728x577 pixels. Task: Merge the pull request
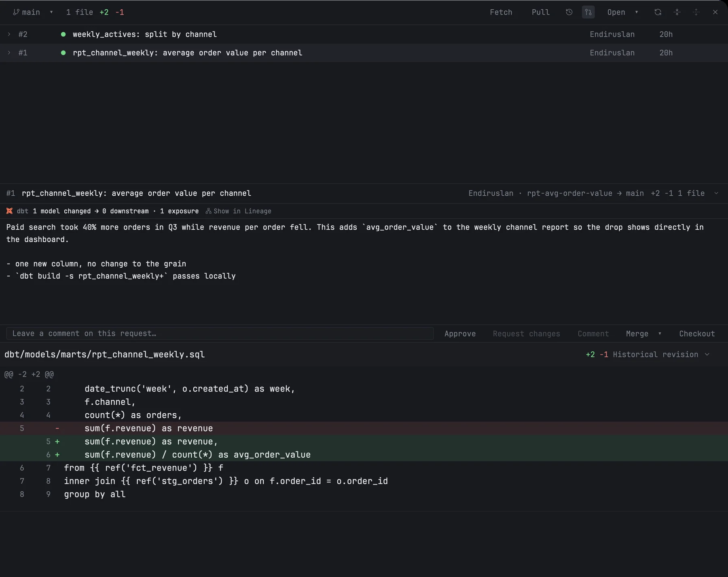[x=637, y=334]
